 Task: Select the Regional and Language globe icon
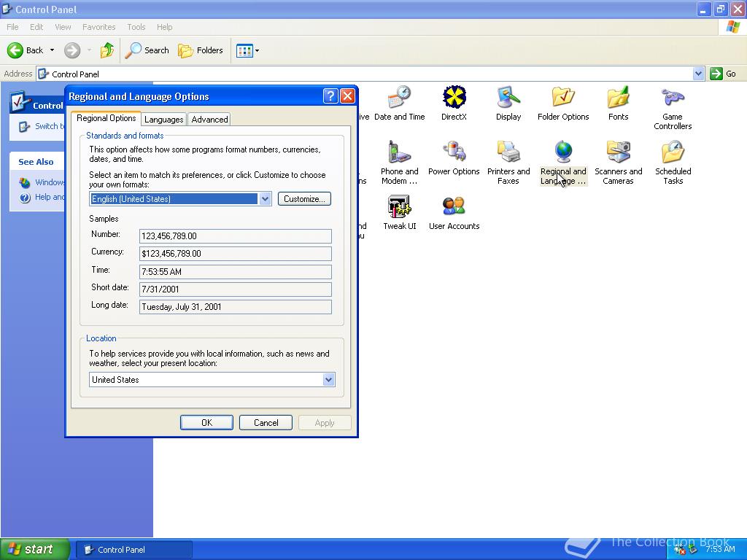pos(563,163)
